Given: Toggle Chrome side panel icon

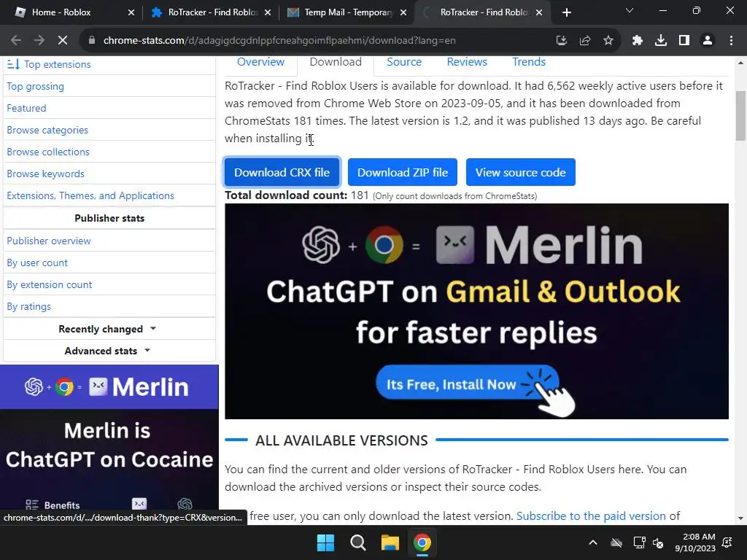Looking at the screenshot, I should click(684, 41).
